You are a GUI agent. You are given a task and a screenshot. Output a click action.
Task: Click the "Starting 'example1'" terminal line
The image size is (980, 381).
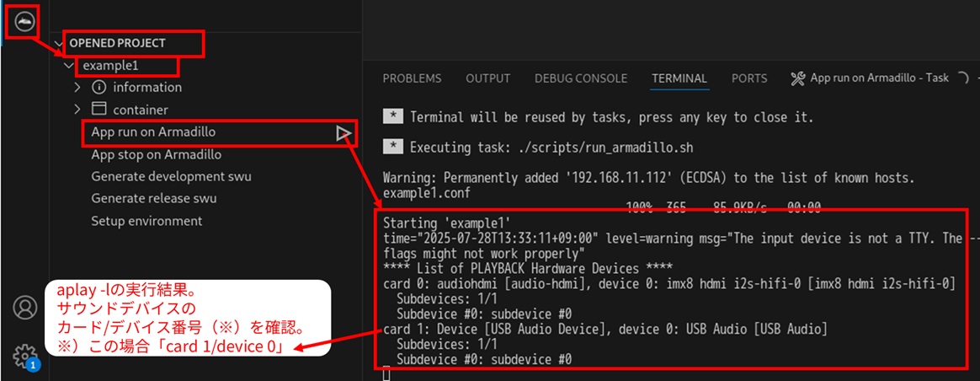(x=447, y=223)
